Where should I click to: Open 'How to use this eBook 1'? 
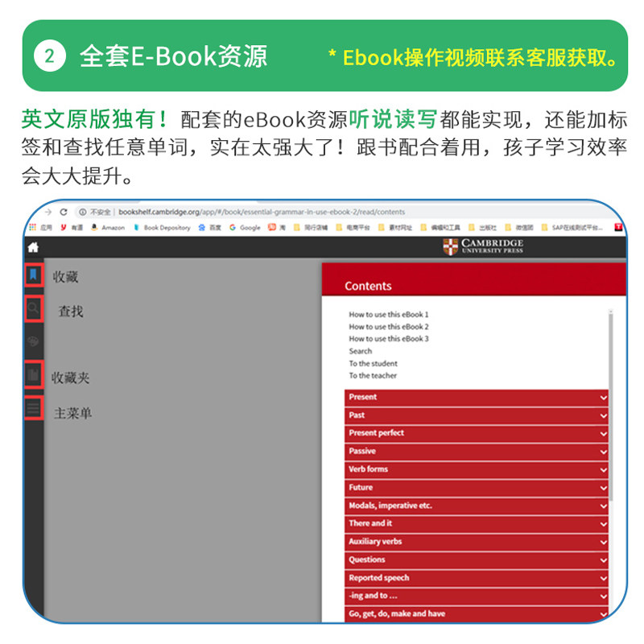pyautogui.click(x=389, y=315)
